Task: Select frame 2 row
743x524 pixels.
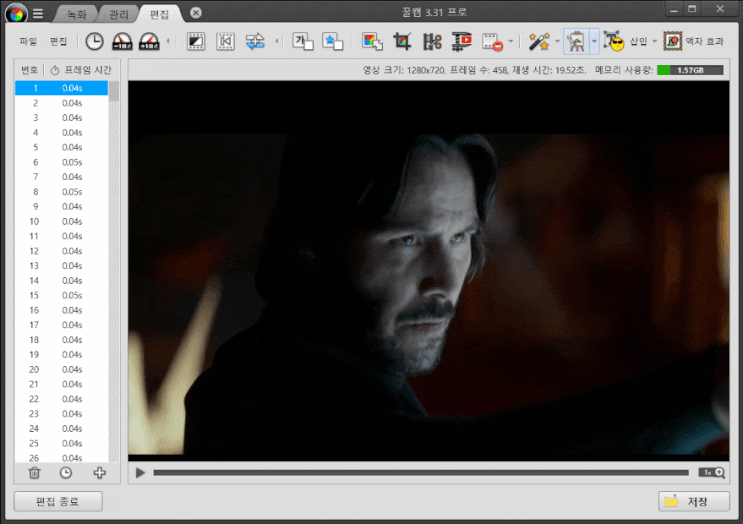Action: (x=62, y=103)
